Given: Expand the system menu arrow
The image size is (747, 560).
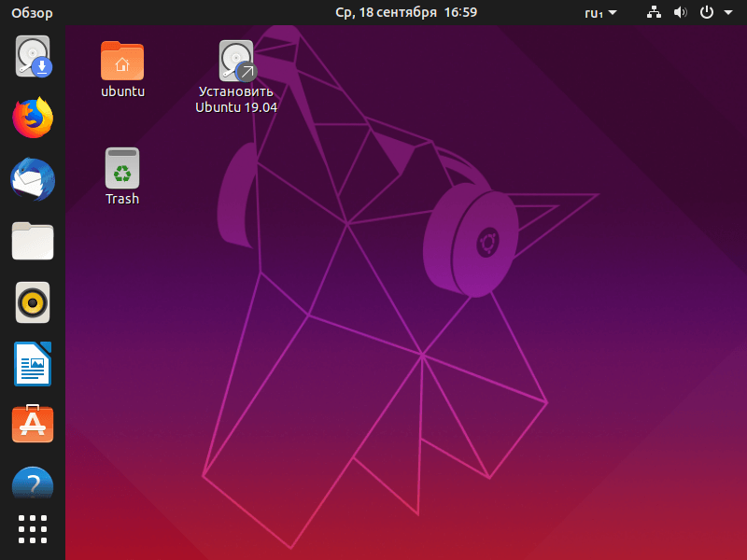Looking at the screenshot, I should 728,12.
